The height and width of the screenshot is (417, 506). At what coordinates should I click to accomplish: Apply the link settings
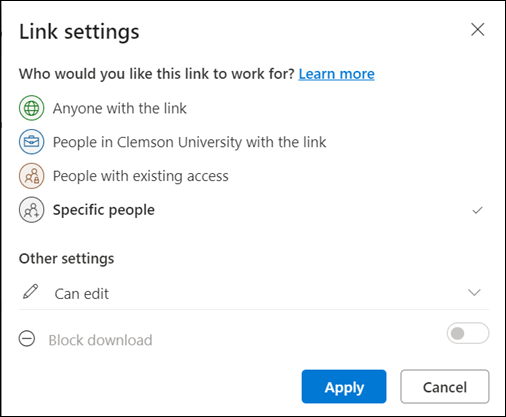344,386
